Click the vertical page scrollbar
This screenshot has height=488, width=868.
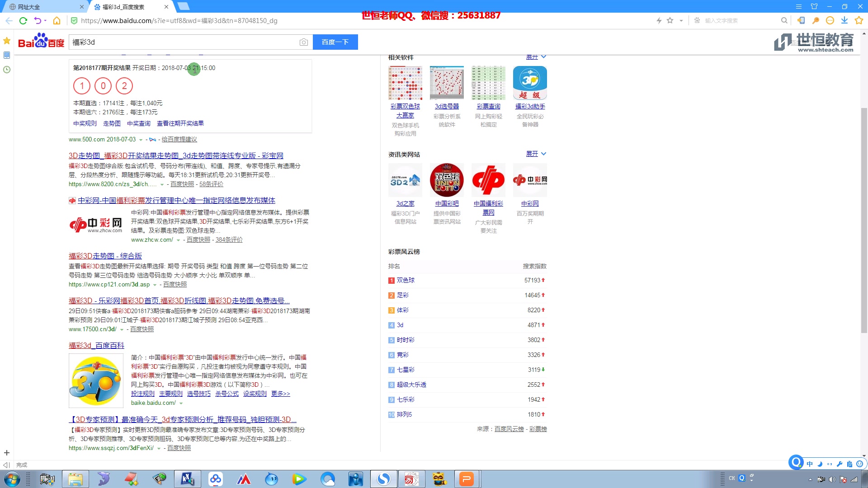pos(864,221)
